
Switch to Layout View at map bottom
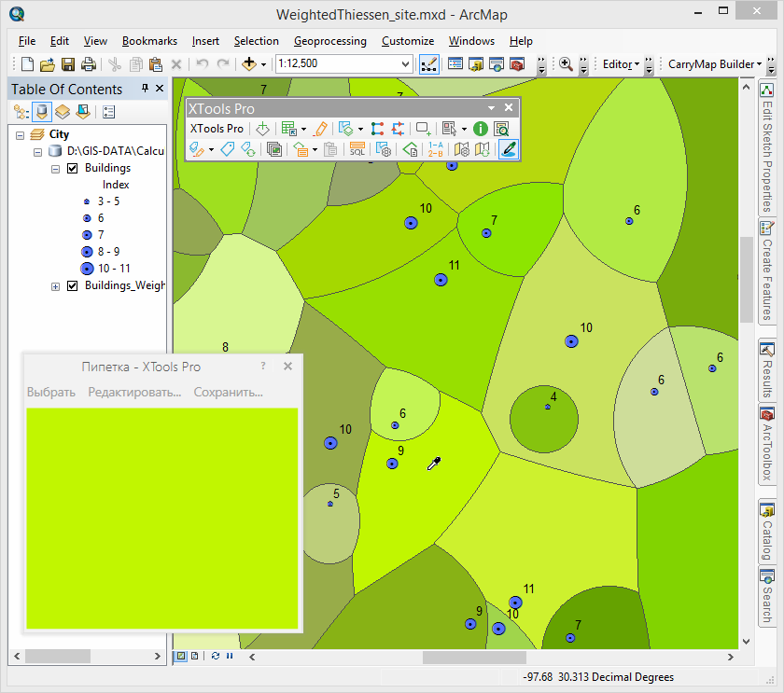click(194, 656)
